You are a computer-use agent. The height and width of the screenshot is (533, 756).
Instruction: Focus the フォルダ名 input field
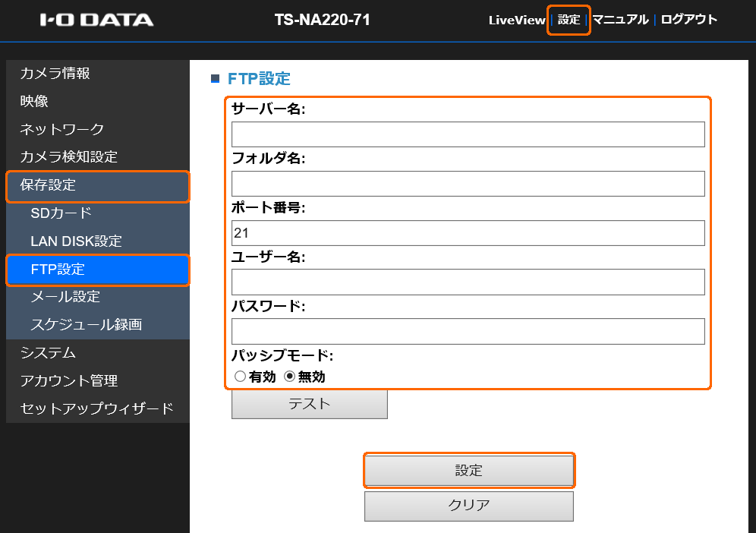click(468, 184)
